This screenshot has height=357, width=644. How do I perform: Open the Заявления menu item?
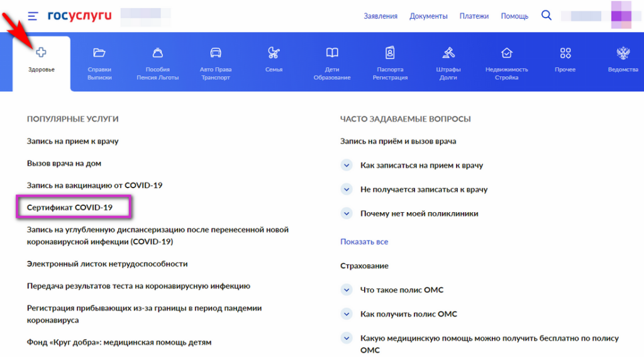380,16
